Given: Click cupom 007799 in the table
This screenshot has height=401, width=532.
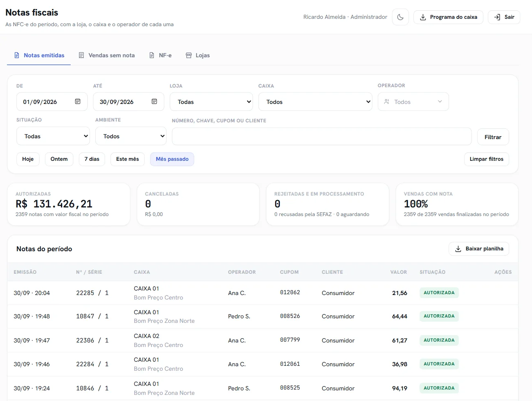Looking at the screenshot, I should click(x=290, y=340).
